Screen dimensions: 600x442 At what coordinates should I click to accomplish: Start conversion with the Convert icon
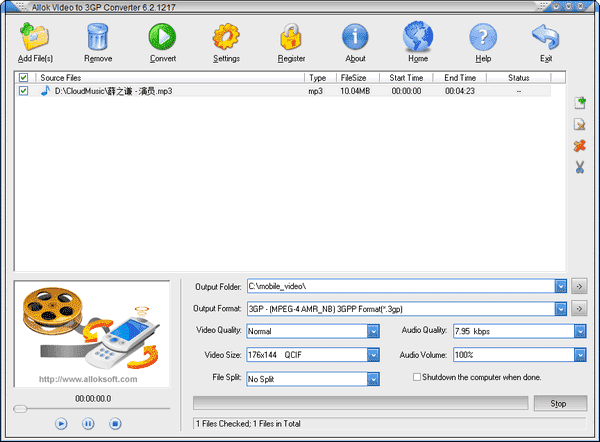click(162, 37)
